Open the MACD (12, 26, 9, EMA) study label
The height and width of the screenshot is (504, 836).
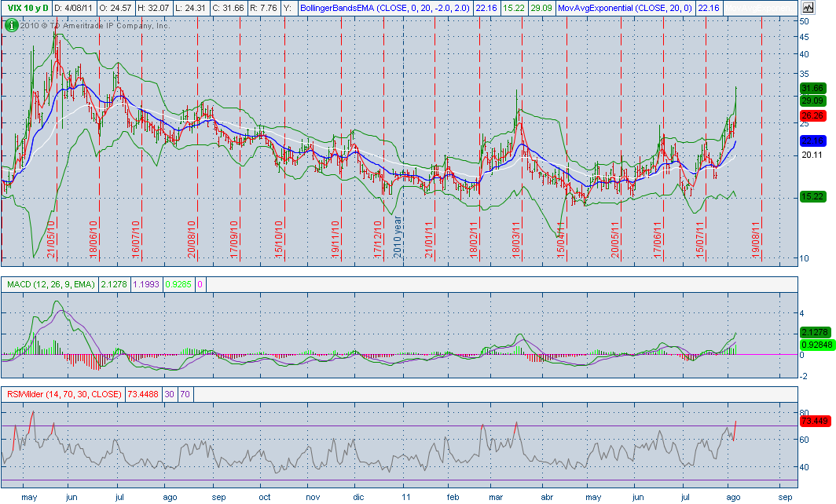click(x=50, y=284)
